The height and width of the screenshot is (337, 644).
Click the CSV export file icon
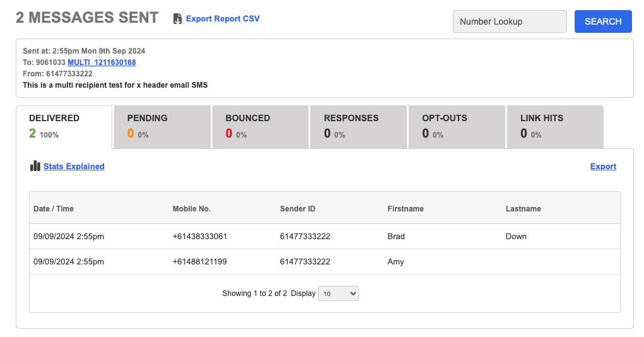(177, 19)
